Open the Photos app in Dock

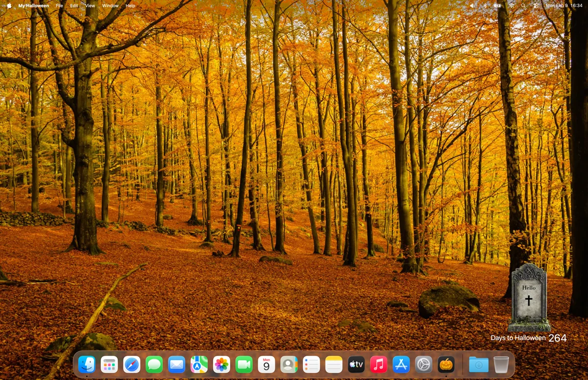pyautogui.click(x=221, y=364)
